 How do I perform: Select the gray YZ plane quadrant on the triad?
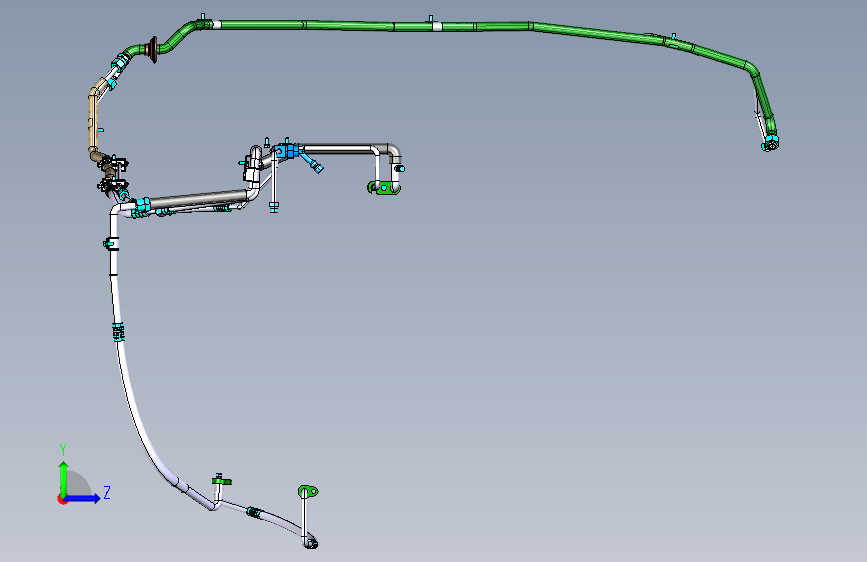76,485
